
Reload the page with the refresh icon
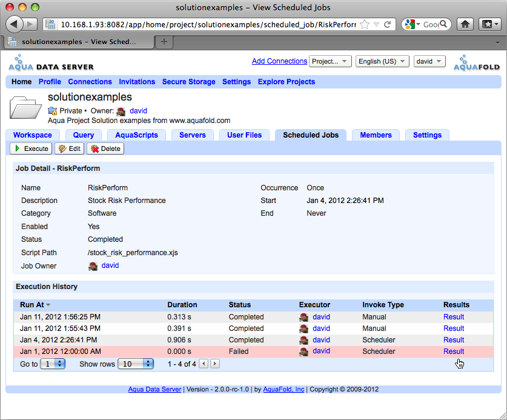[387, 24]
